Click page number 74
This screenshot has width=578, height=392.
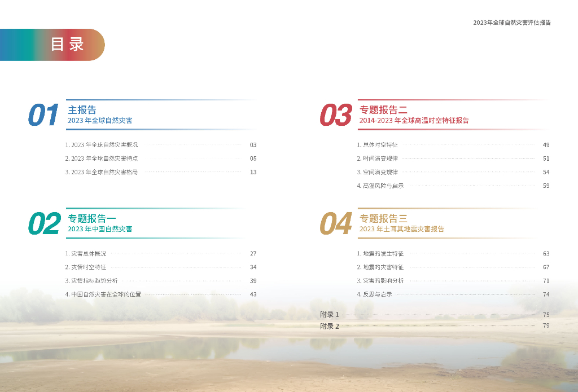[x=546, y=294]
